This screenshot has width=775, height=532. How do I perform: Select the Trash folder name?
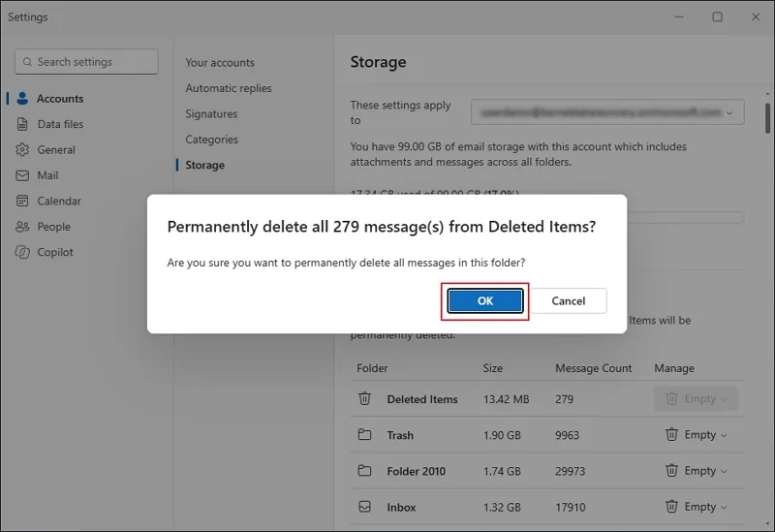(x=400, y=436)
